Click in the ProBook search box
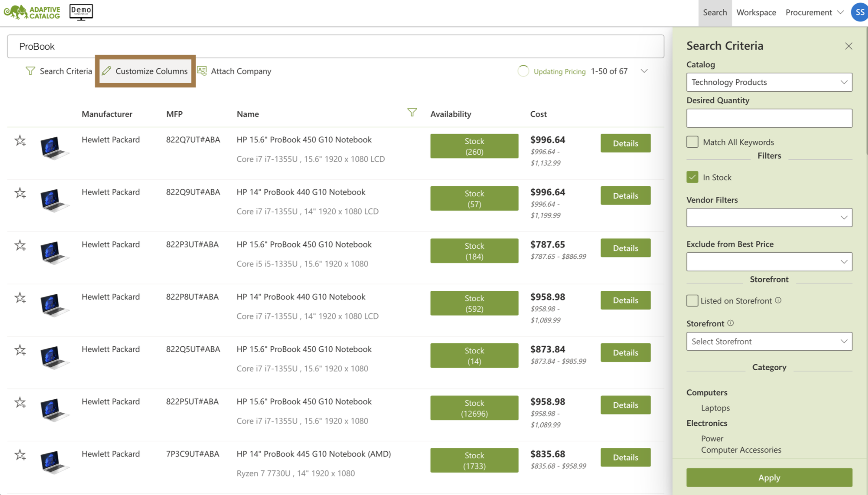 [x=335, y=46]
